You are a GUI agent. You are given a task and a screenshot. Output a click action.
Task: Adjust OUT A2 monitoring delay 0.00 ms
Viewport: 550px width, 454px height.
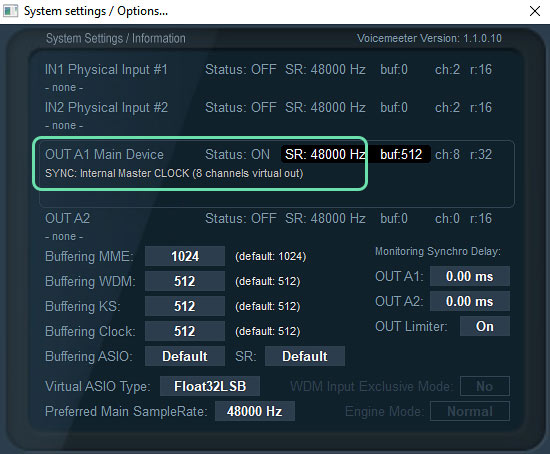[x=470, y=301]
